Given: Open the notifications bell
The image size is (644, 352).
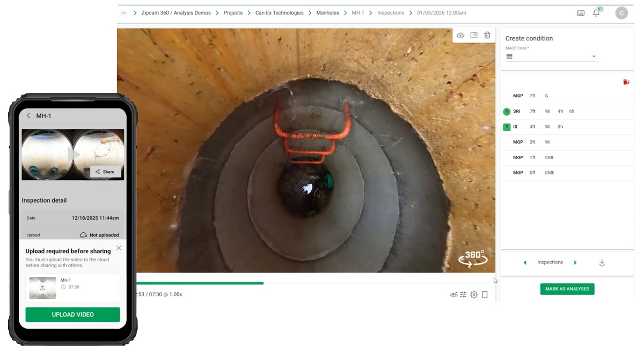Looking at the screenshot, I should point(596,13).
